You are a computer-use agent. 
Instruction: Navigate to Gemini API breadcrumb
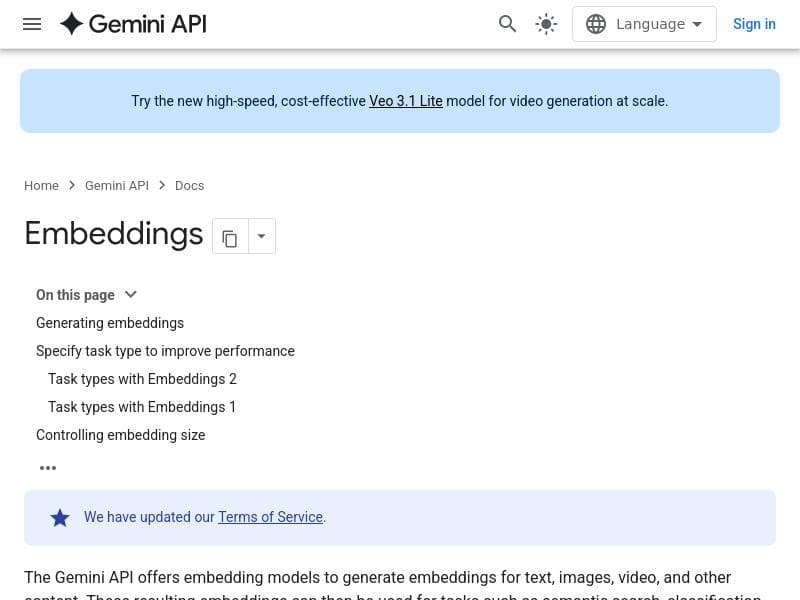pos(116,185)
